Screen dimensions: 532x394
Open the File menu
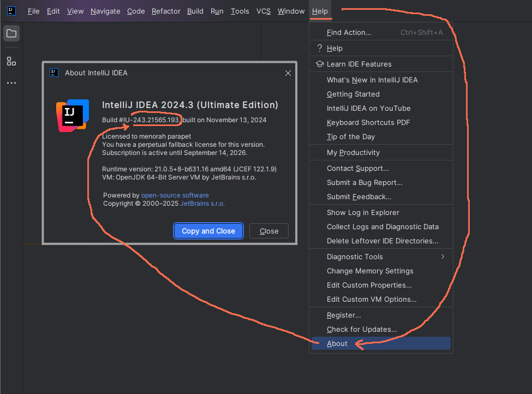33,11
